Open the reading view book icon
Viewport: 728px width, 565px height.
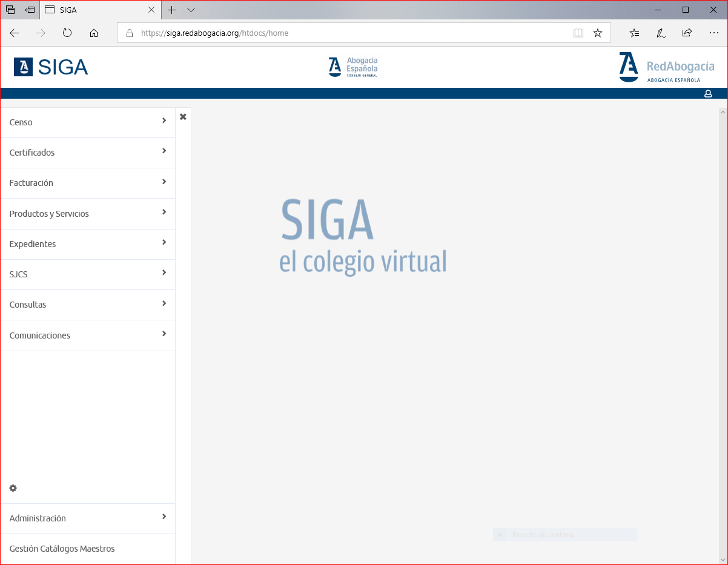578,33
